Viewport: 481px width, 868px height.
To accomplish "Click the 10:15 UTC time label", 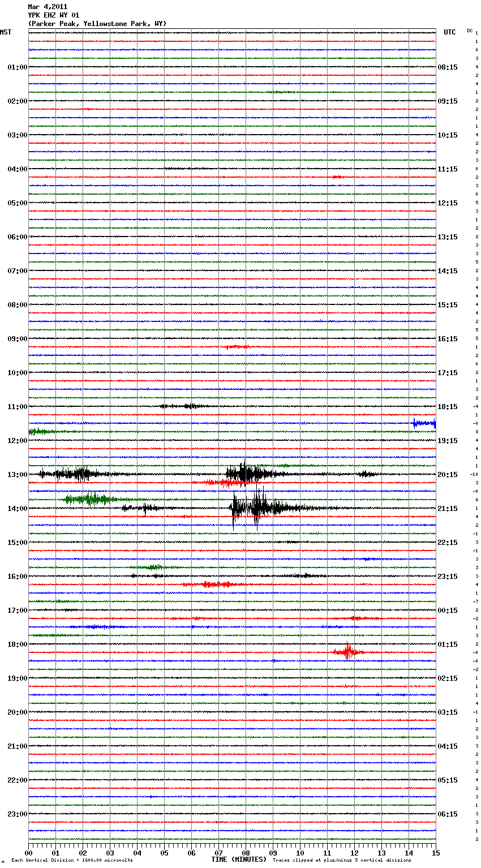I will 448,135.
